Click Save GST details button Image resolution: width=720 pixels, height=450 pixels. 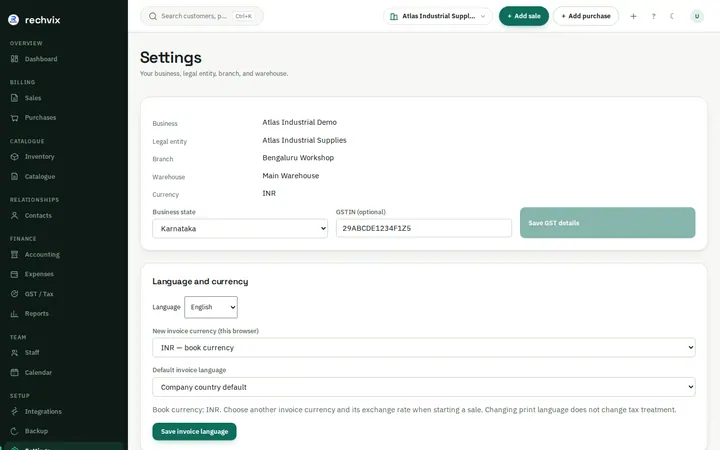pos(607,223)
